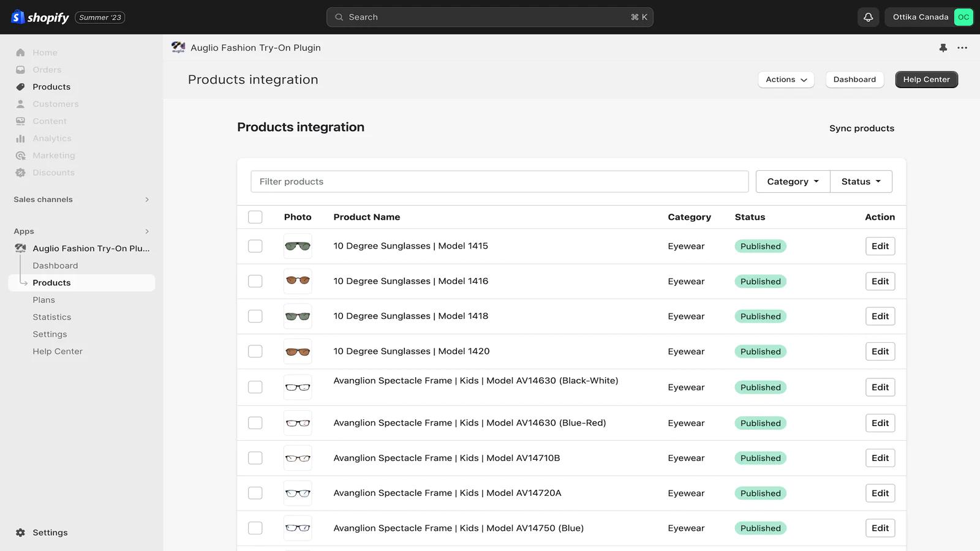Open Plans in the Auglio app submenu

click(44, 300)
